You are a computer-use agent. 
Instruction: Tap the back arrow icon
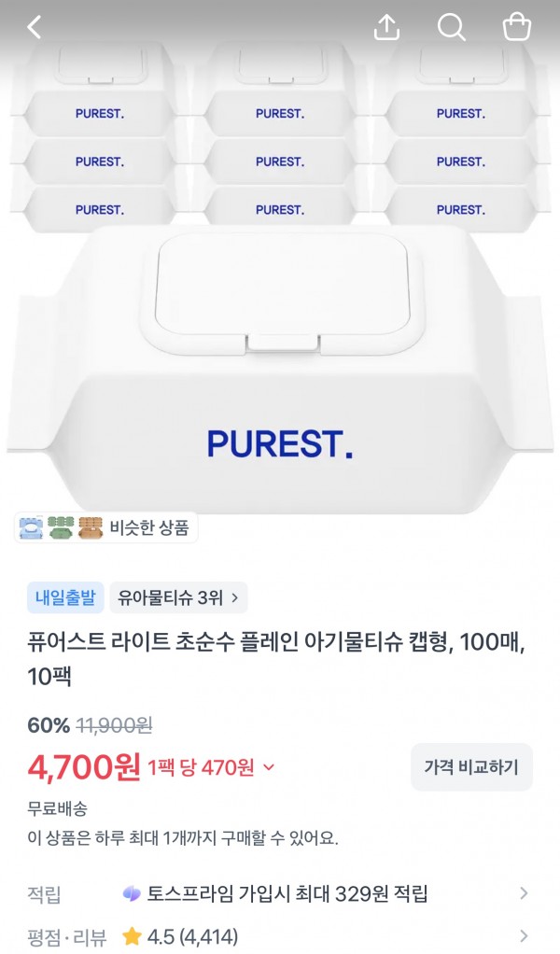click(34, 27)
